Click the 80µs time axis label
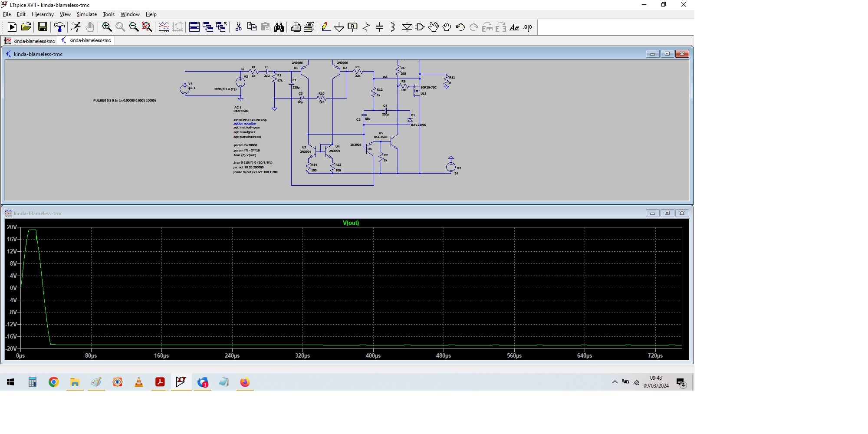868x434 pixels. [91, 356]
